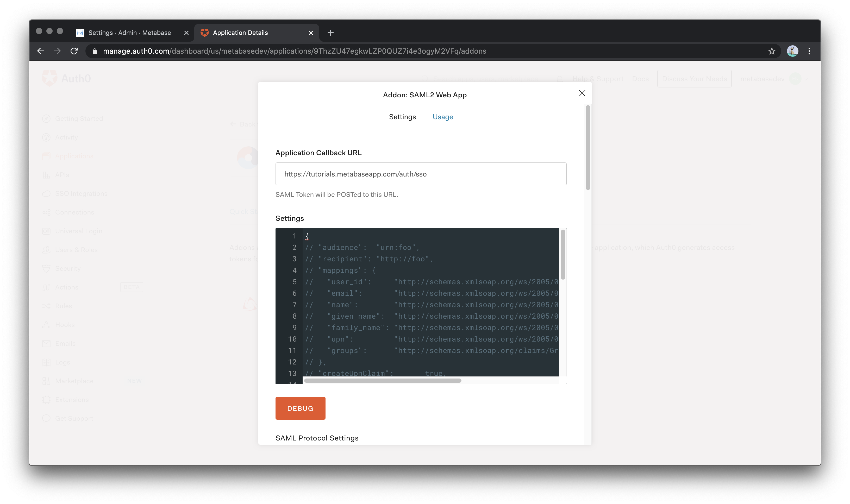Click the Discuss Your Needs button
Screen dimensions: 850x504
tap(694, 78)
